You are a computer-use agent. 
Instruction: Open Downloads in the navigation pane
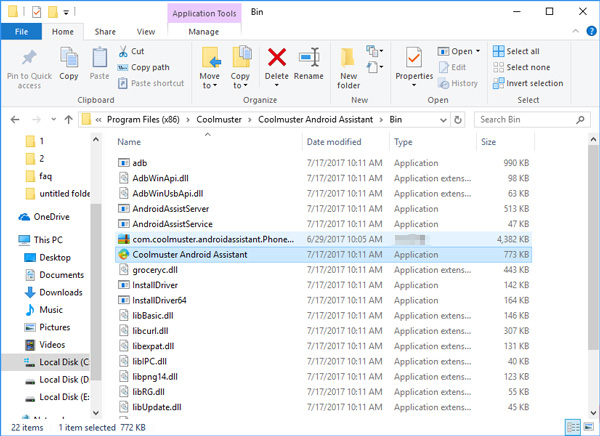click(x=54, y=292)
